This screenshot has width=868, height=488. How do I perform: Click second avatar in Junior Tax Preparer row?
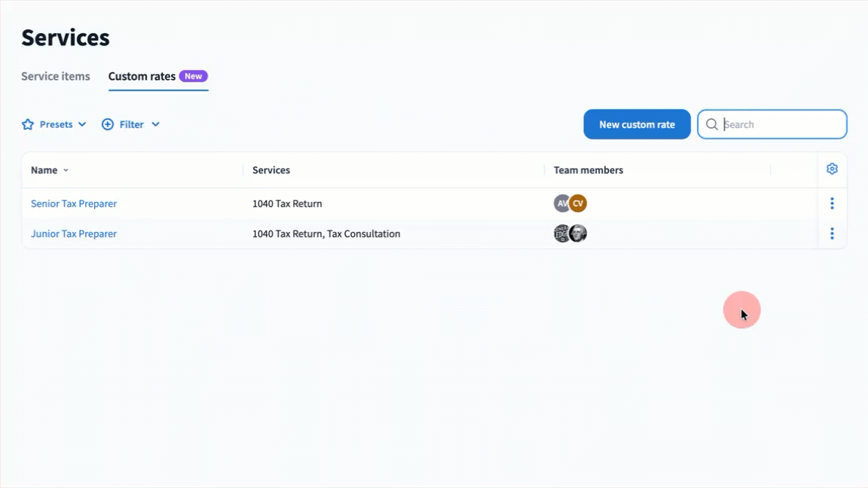[x=579, y=233]
